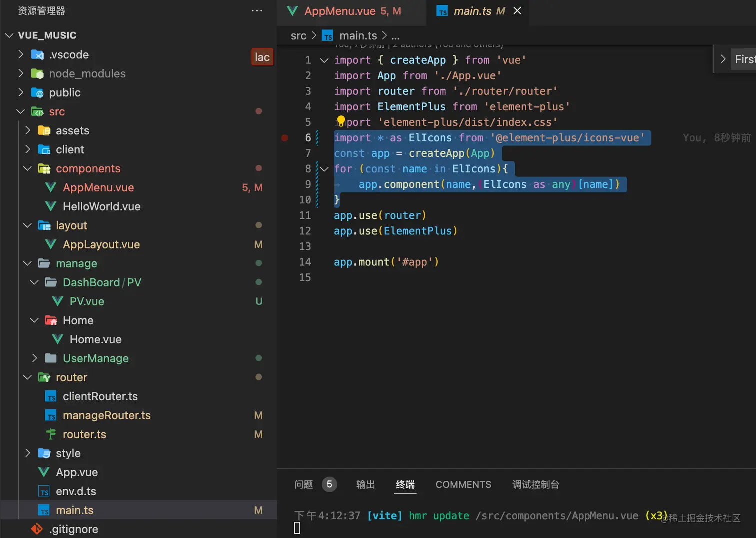This screenshot has width=756, height=538.
Task: Click the style folder icon
Action: (44, 453)
